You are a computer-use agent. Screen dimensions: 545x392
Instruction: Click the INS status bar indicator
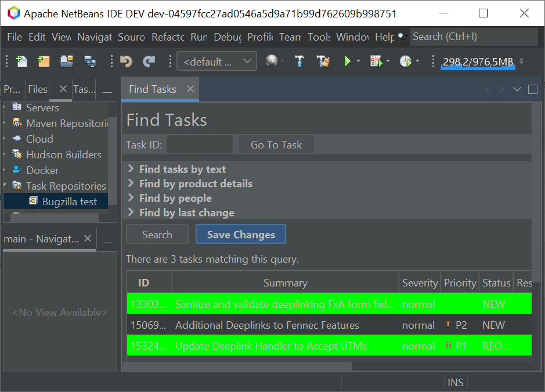pyautogui.click(x=455, y=382)
